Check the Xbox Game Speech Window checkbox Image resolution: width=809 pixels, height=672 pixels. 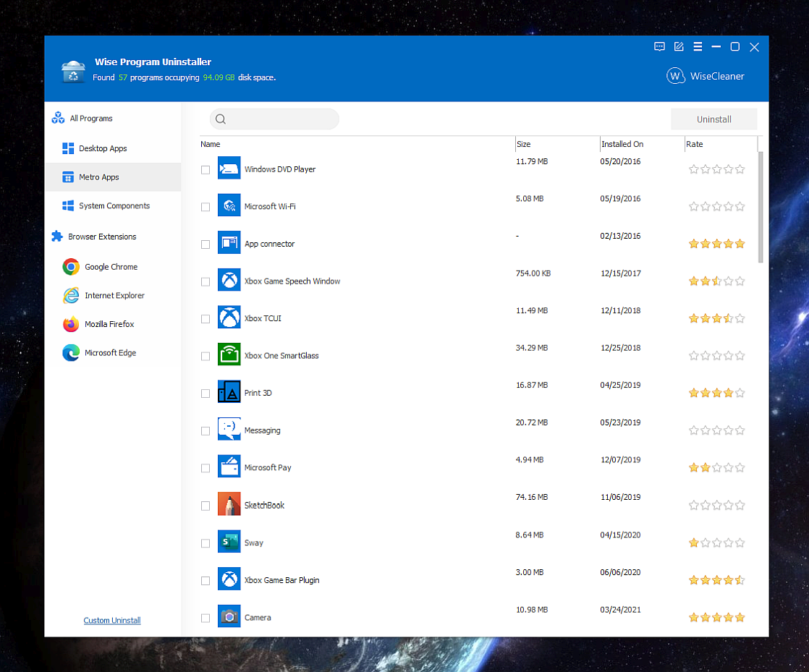tap(206, 281)
